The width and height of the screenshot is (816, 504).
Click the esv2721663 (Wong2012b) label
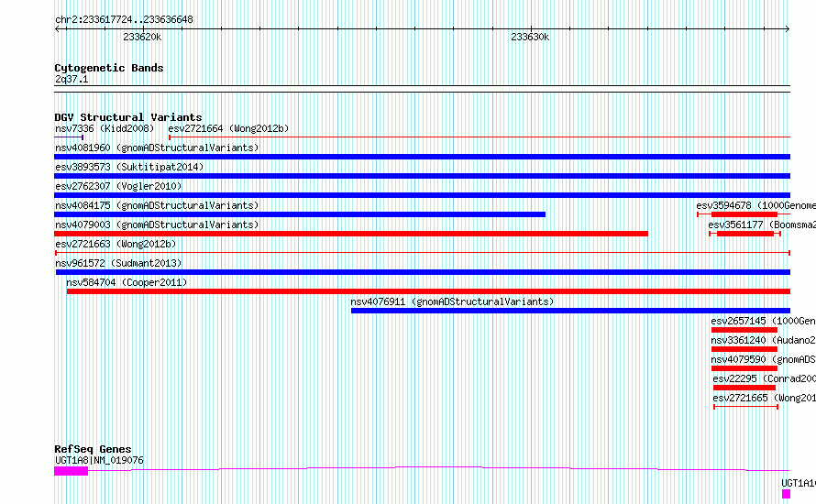[116, 244]
